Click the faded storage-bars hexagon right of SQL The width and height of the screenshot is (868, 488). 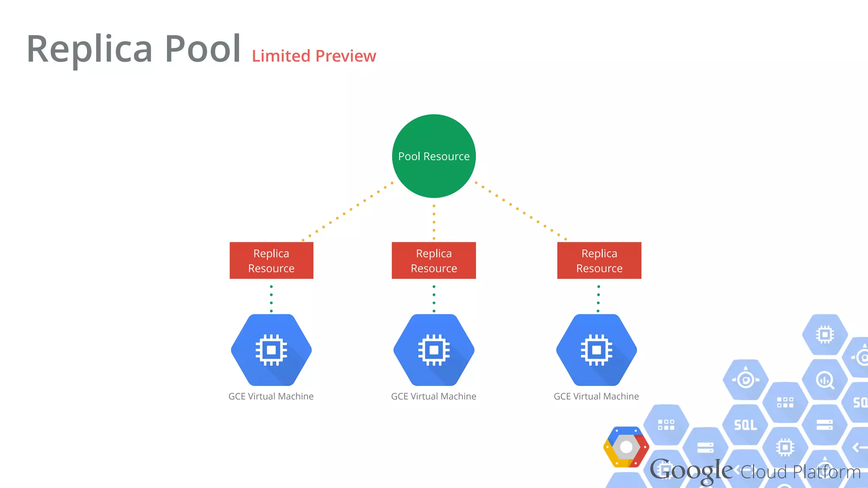[825, 424]
